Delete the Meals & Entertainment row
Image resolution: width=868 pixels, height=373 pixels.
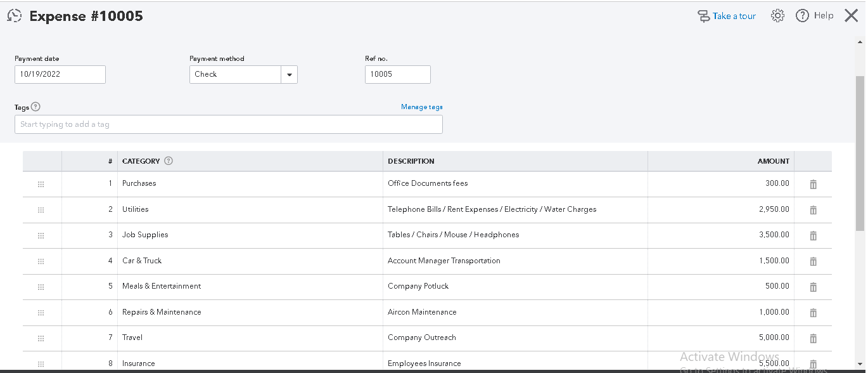[x=814, y=287]
